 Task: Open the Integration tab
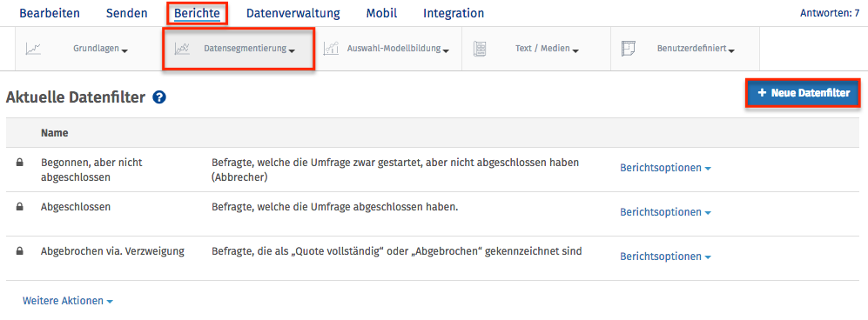pos(454,13)
